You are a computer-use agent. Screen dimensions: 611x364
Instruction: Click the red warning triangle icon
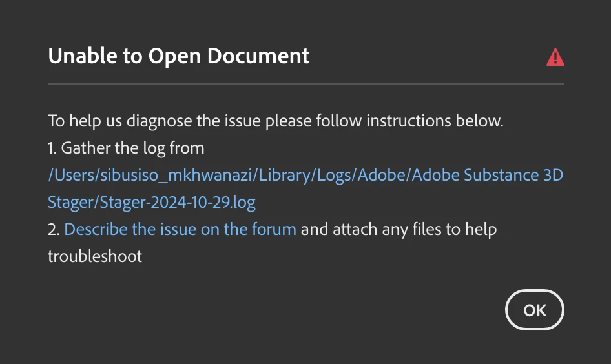tap(555, 58)
